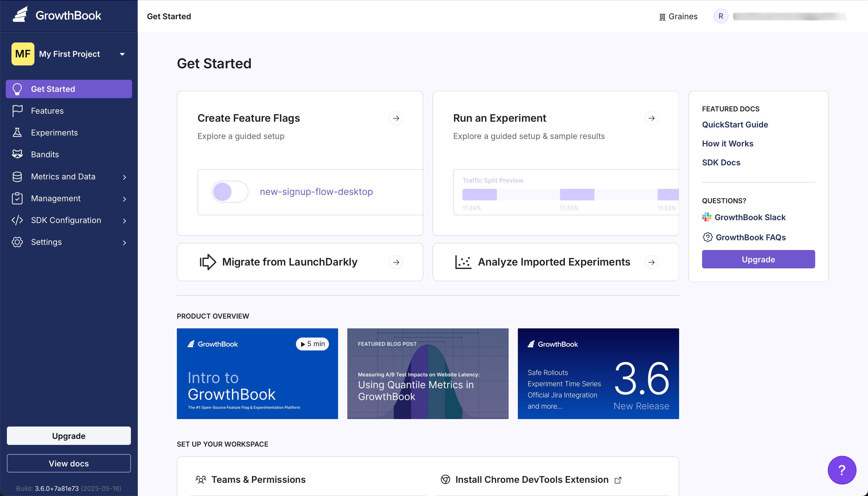Click the arrow on Create Feature Flags card
The height and width of the screenshot is (496, 868).
tap(396, 118)
